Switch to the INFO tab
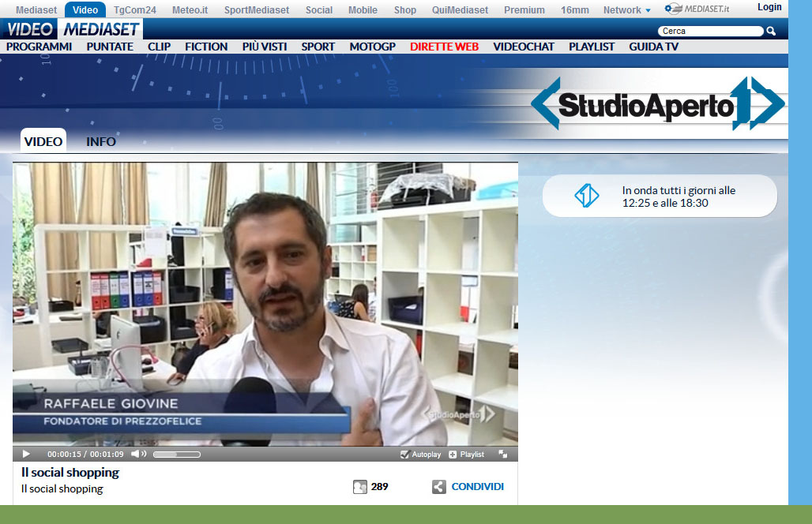The image size is (812, 524). coord(101,142)
